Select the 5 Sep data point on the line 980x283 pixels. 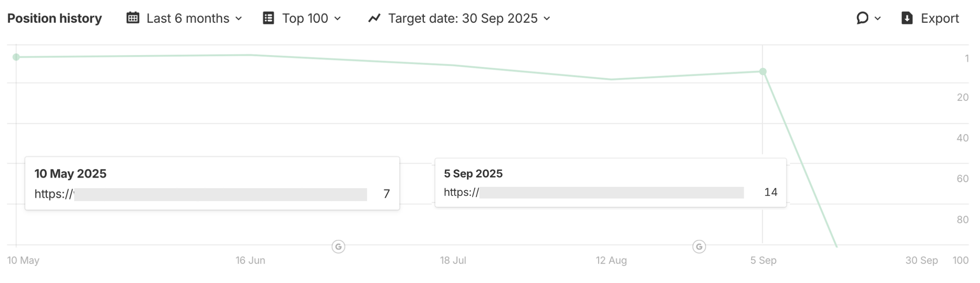point(763,72)
